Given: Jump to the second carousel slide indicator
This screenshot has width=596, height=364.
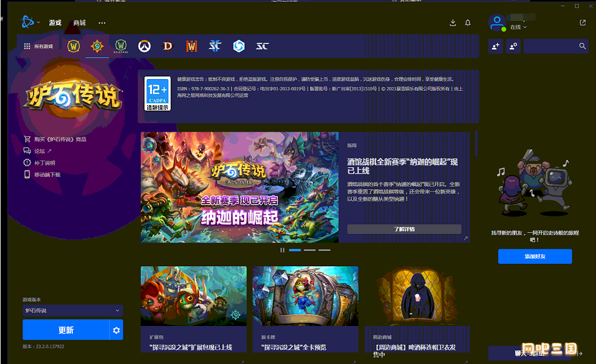Looking at the screenshot, I should tap(310, 250).
